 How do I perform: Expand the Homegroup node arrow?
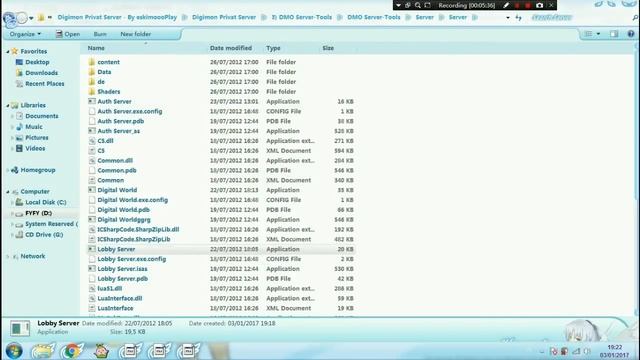pos(8,170)
